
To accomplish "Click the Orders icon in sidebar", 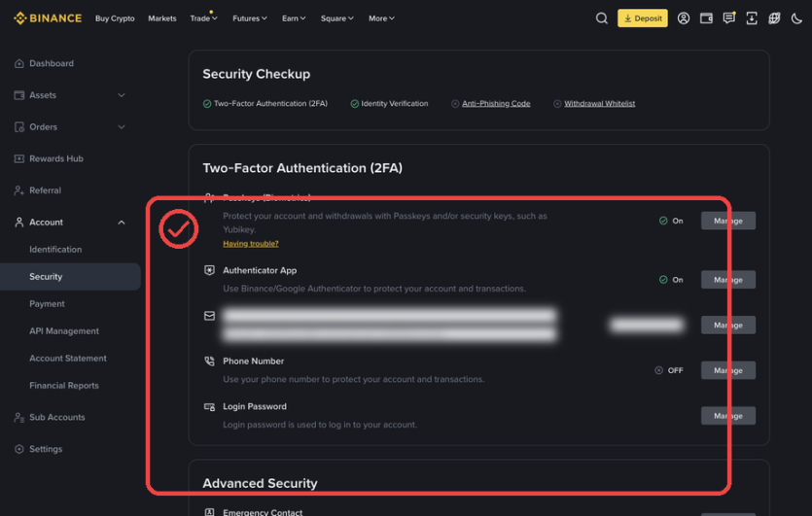I will [x=19, y=126].
